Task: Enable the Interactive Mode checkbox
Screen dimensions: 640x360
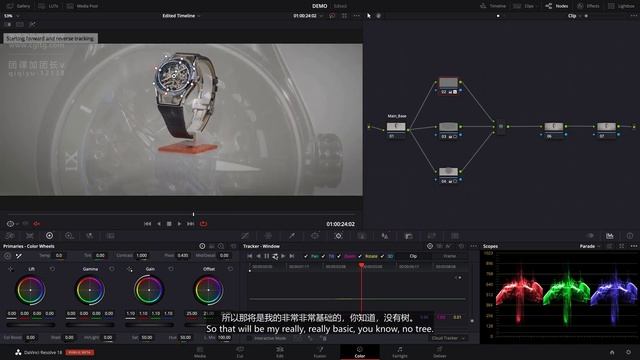Action: coord(249,338)
